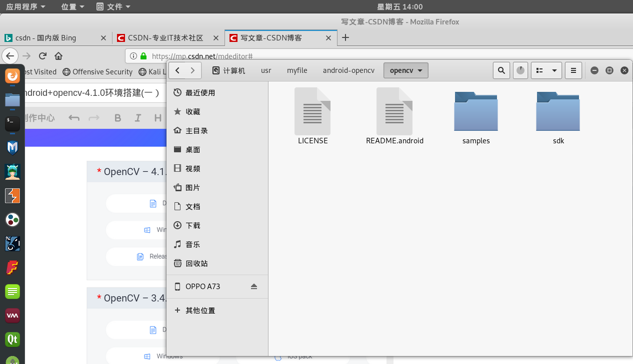Open the search icon in the file manager
This screenshot has width=633, height=364.
pos(501,70)
